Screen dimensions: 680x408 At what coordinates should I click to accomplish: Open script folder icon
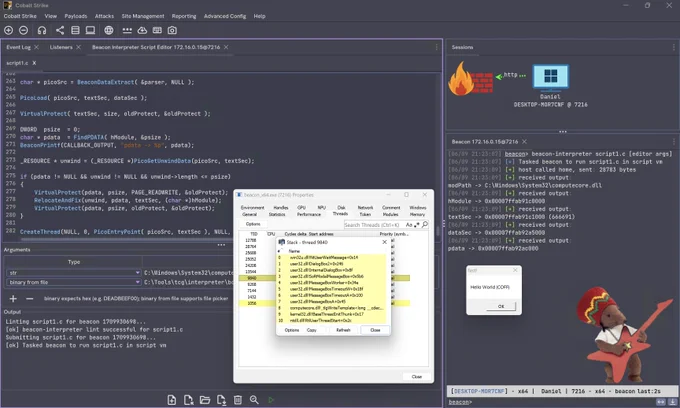pos(205,400)
